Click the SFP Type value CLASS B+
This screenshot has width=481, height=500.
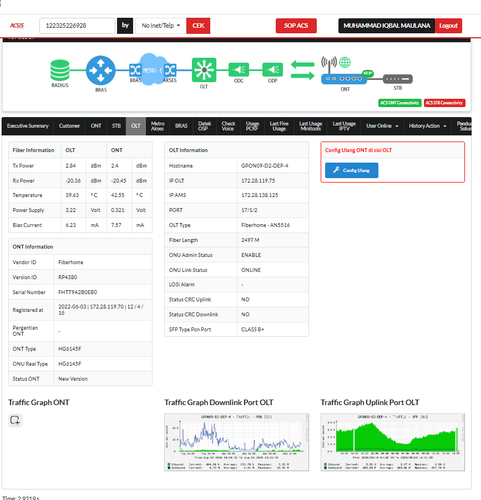pyautogui.click(x=252, y=329)
